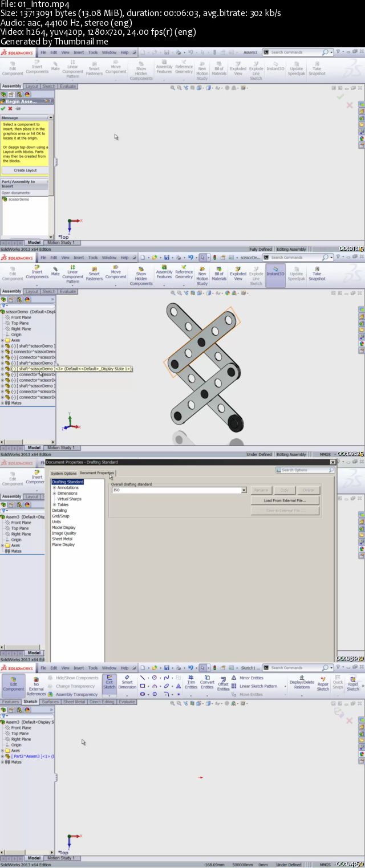Click Convert Entities tool
The image size is (365, 868).
pyautogui.click(x=207, y=682)
